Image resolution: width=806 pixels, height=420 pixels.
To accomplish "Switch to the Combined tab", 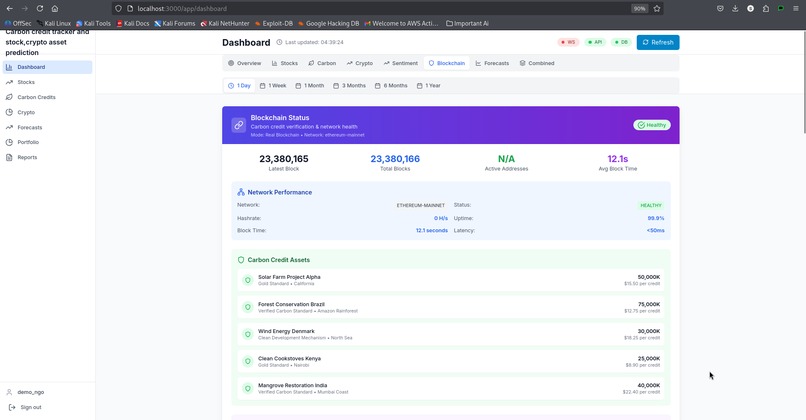I will click(537, 63).
